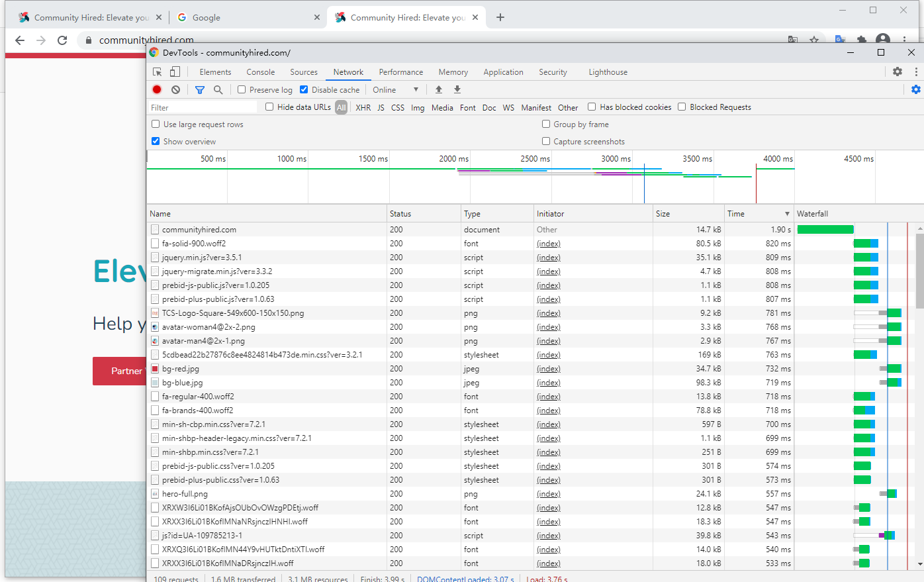Click inside the Filter text field
This screenshot has height=582, width=924.
tap(202, 107)
